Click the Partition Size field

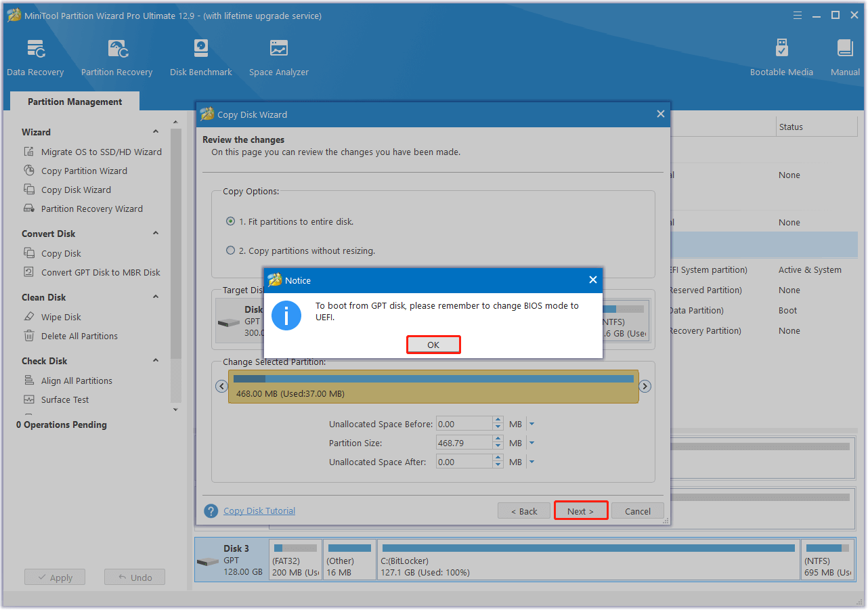(x=464, y=443)
